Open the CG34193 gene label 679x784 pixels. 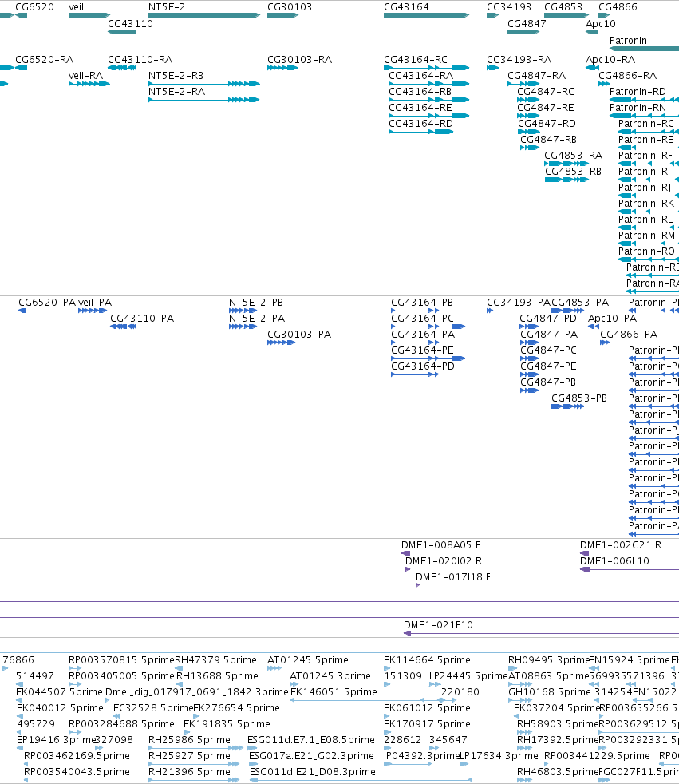509,7
